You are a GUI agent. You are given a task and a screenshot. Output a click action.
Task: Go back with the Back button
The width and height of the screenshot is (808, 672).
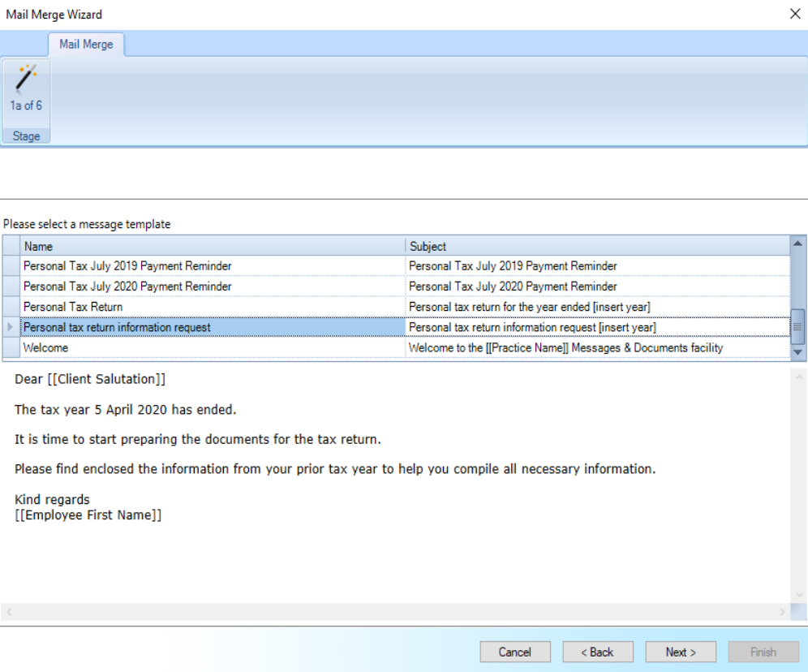(x=598, y=652)
